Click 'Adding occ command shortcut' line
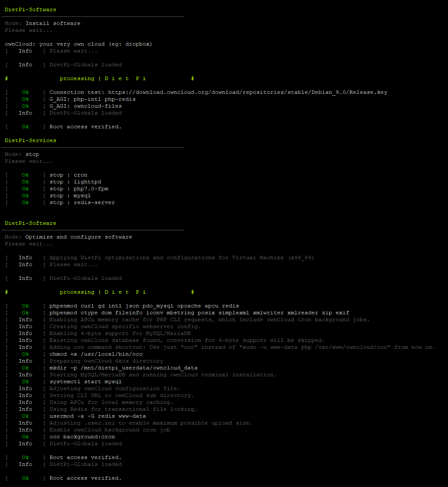This screenshot has height=487, width=448. point(243,347)
